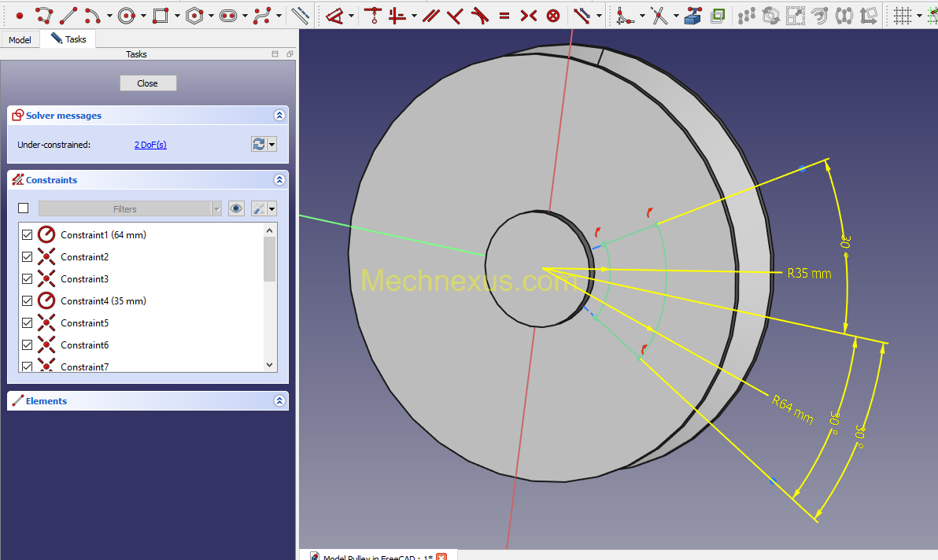938x560 pixels.
Task: Select the Create Rectangle tool
Action: pos(161,16)
